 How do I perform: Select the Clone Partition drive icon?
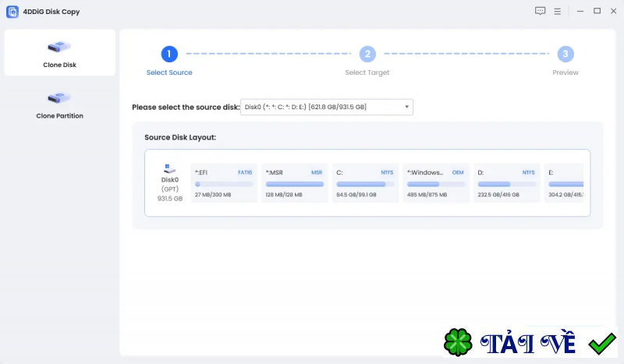(59, 97)
